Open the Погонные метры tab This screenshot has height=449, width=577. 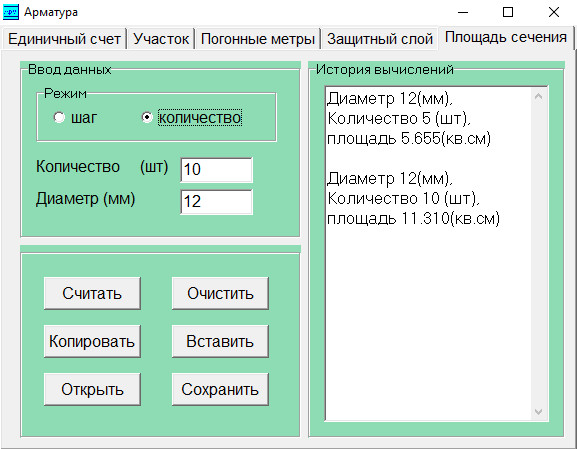258,39
